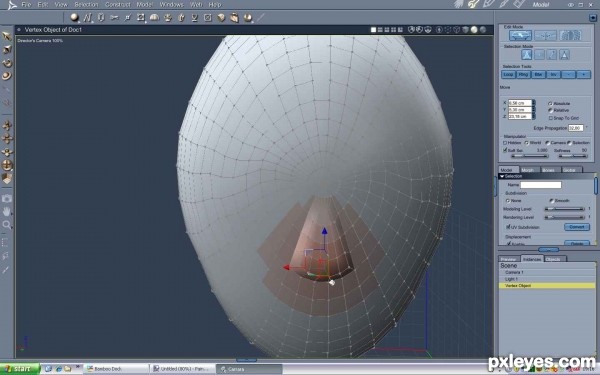Adjust the Softness slider

pos(572,156)
